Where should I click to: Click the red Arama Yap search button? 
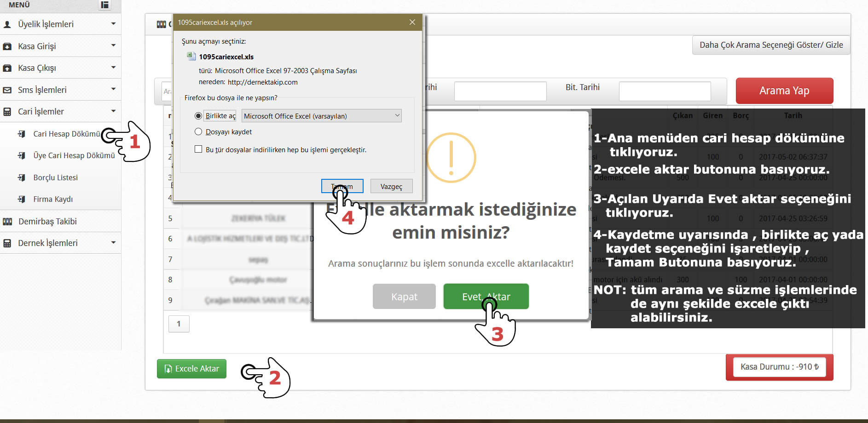[x=784, y=91]
